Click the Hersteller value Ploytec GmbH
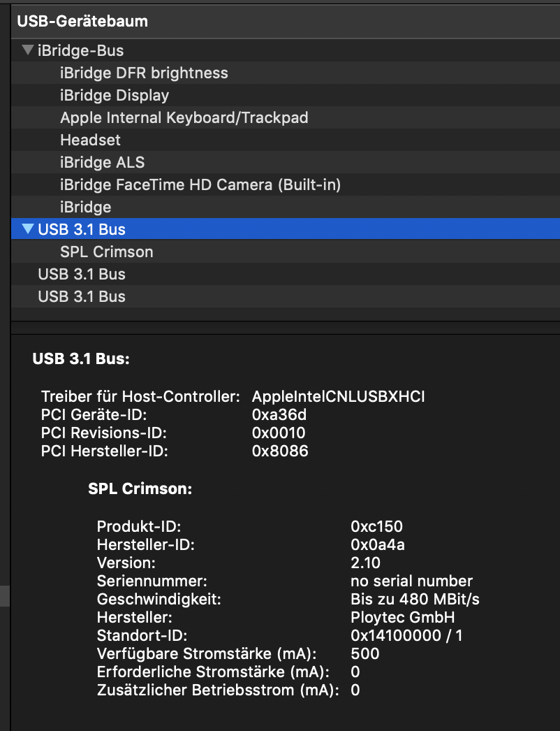This screenshot has height=731, width=560. [402, 618]
